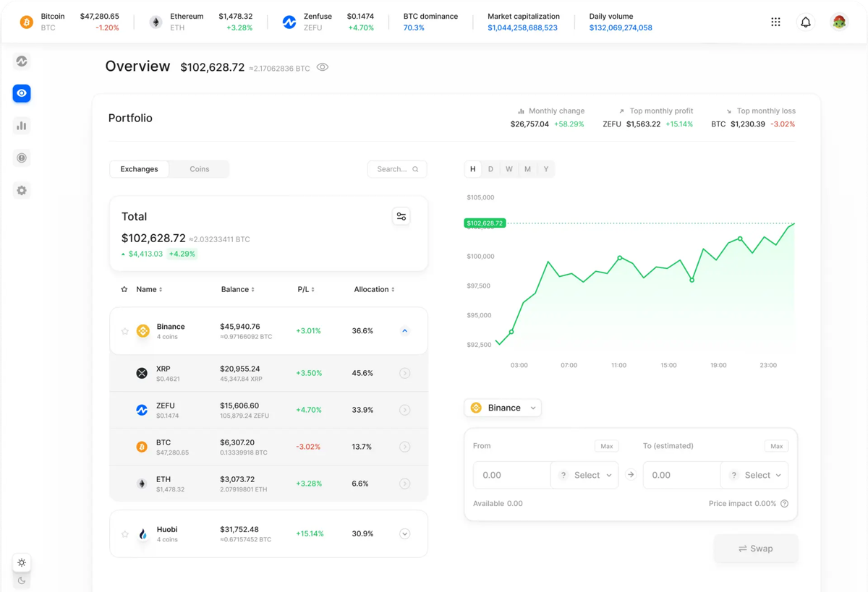Screen dimensions: 868x592
Task: Open the notifications bell
Action: pyautogui.click(x=806, y=22)
